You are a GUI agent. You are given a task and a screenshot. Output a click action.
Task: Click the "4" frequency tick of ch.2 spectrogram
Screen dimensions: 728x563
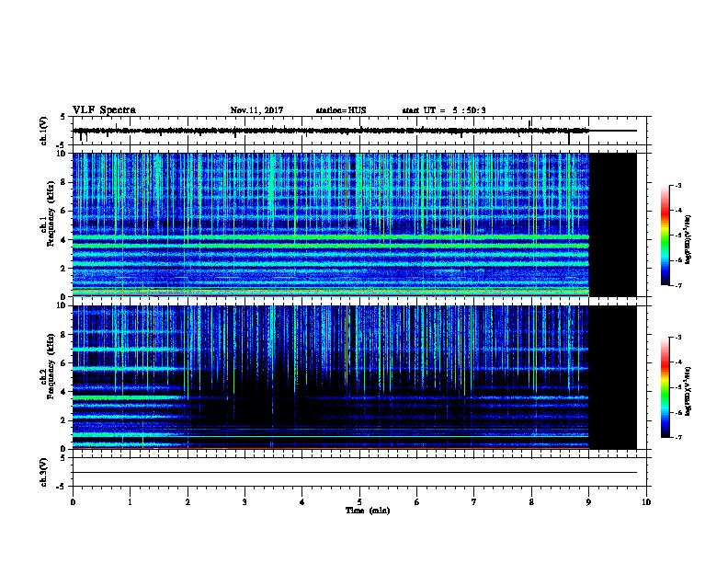64,392
